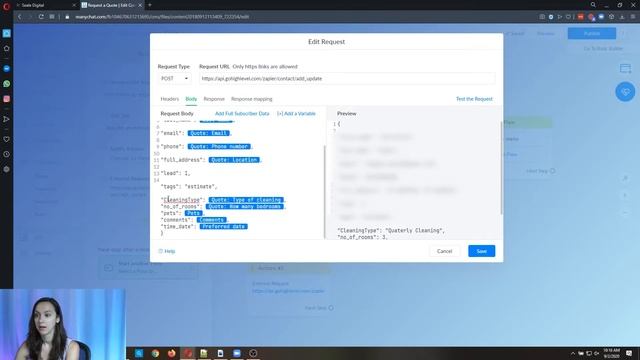Screen dimensions: 640x360
Task: Open WhatsApp from the Opera sidebar
Action: [7, 84]
